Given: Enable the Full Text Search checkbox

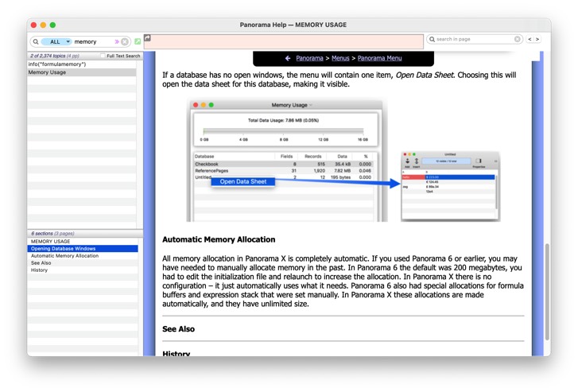Looking at the screenshot, I should (103, 56).
